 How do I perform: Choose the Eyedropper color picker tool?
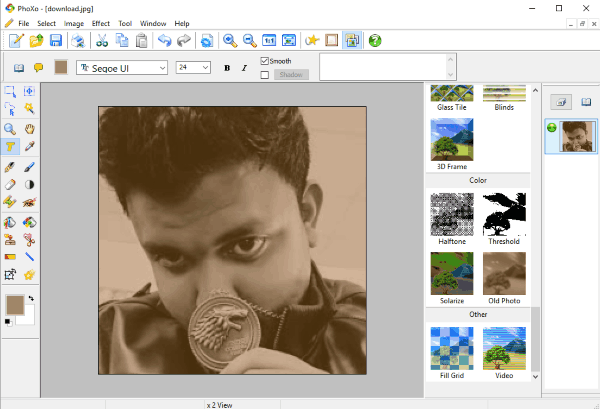(30, 147)
